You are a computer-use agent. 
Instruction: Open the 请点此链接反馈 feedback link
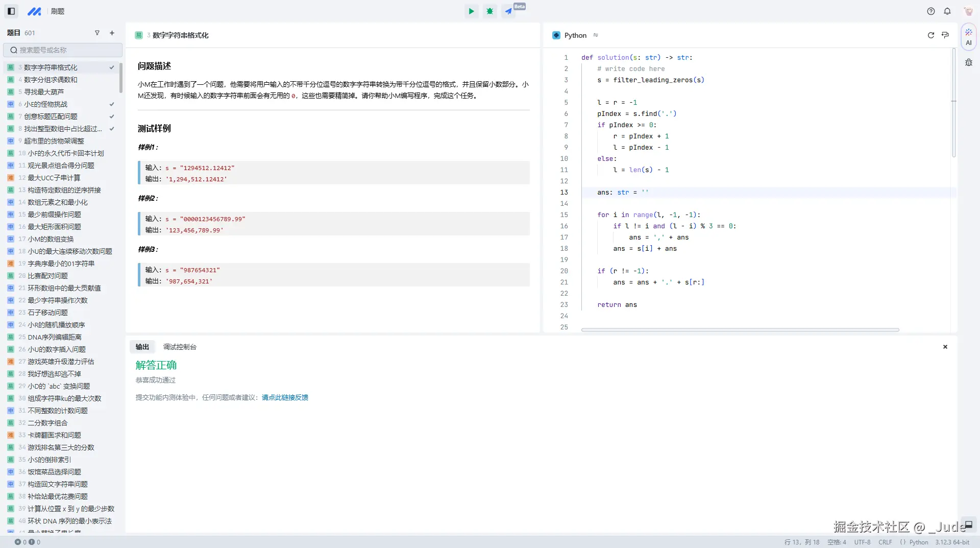(285, 397)
